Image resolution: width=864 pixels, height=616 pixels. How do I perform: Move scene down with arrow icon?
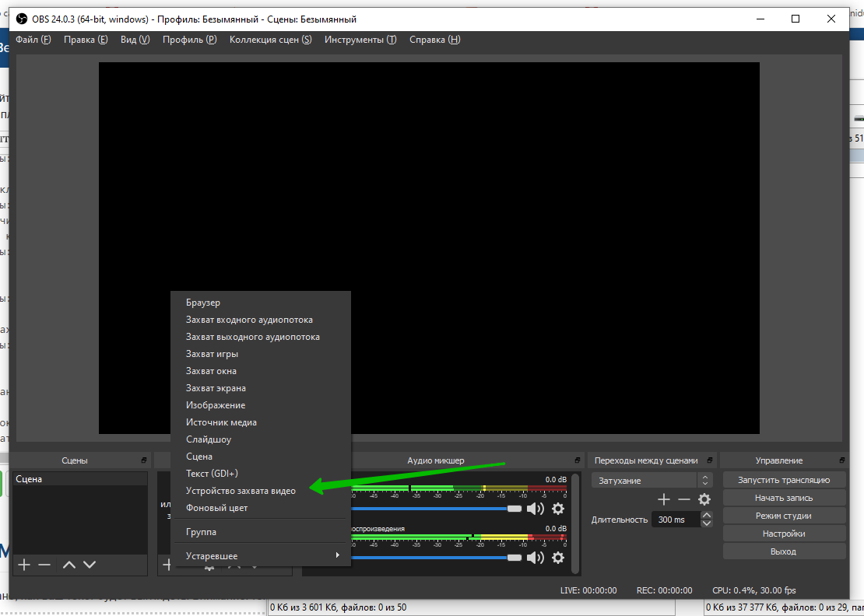(x=90, y=565)
